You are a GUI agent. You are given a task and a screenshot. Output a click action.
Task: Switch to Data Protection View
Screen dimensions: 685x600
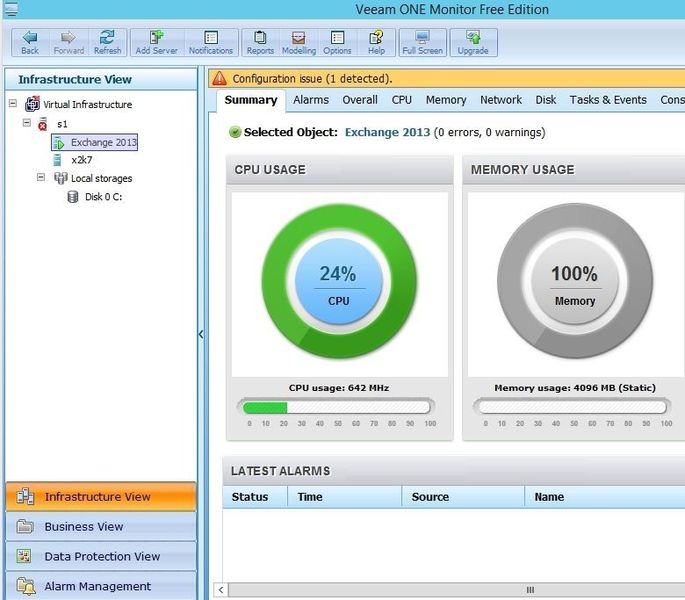click(x=101, y=556)
